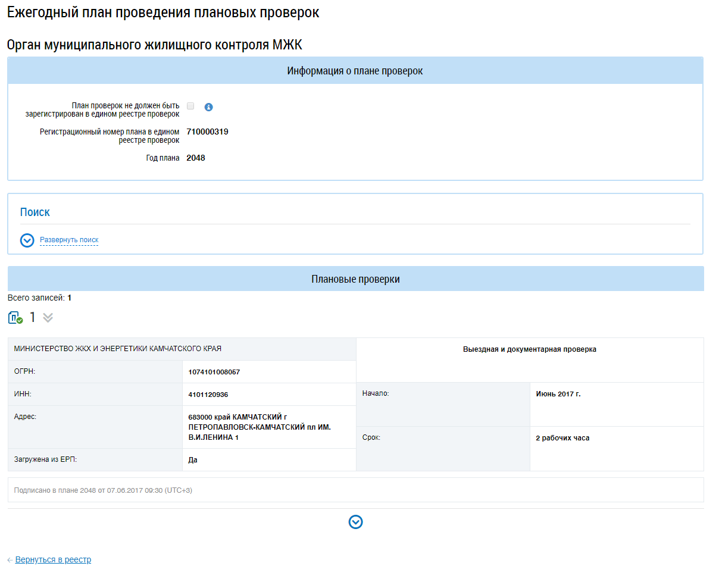This screenshot has width=719, height=588.
Task: Click the INN value 4101120936
Action: coord(208,395)
